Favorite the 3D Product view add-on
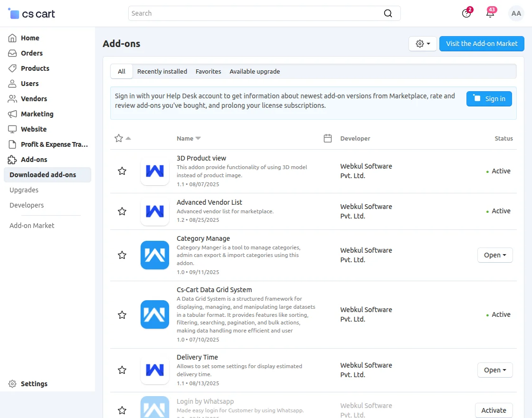The width and height of the screenshot is (532, 418). pyautogui.click(x=122, y=171)
